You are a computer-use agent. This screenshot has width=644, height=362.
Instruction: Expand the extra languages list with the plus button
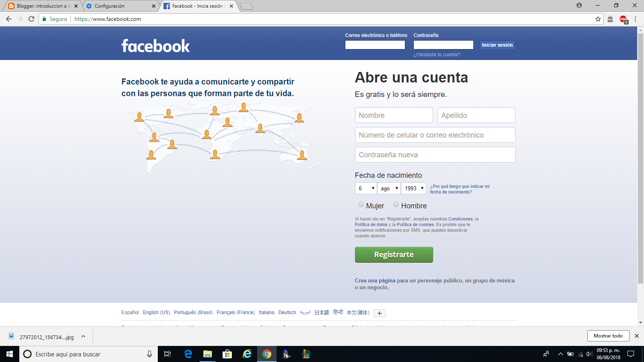[379, 313]
